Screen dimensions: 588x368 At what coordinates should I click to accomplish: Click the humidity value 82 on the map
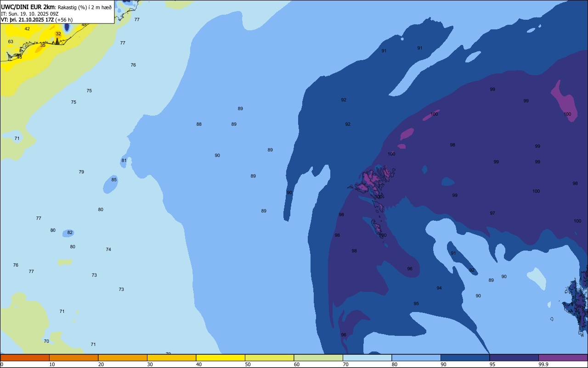(70, 233)
